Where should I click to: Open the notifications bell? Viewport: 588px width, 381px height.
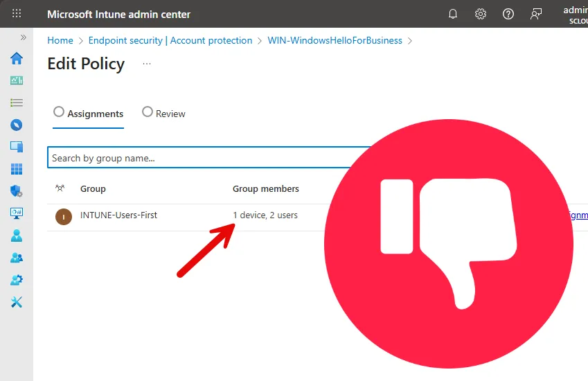(x=453, y=15)
